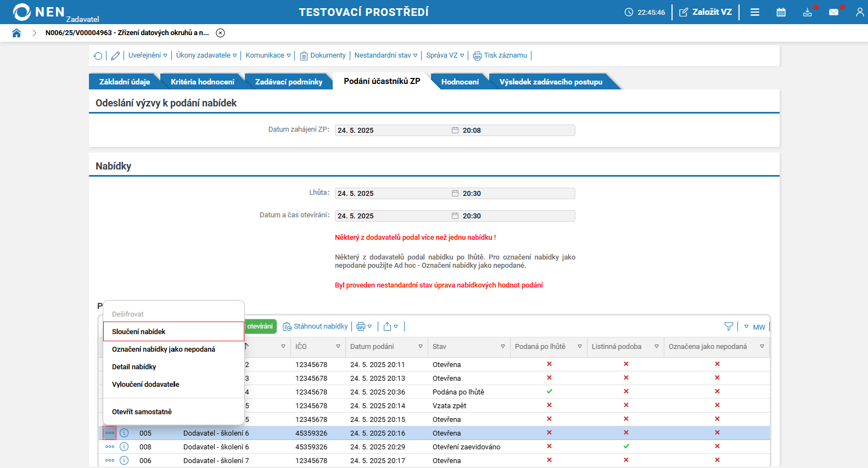Open the Správa VZ dropdown
Viewport: 868px width, 468px height.
[445, 55]
